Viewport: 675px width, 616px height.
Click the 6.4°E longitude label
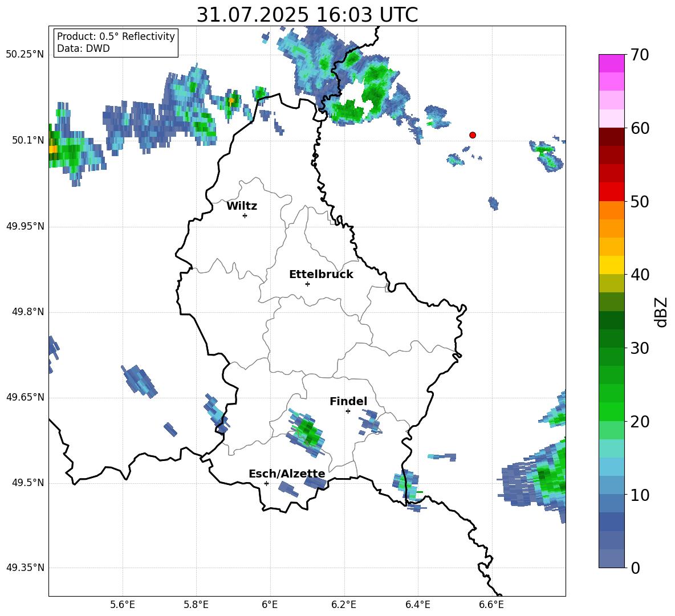(x=417, y=605)
